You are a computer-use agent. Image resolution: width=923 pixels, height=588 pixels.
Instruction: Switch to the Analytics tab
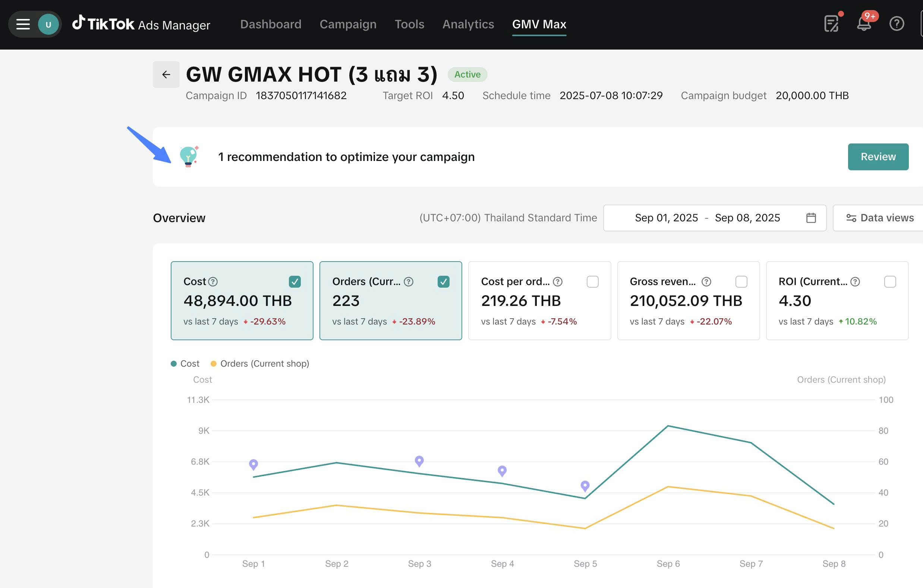point(468,24)
